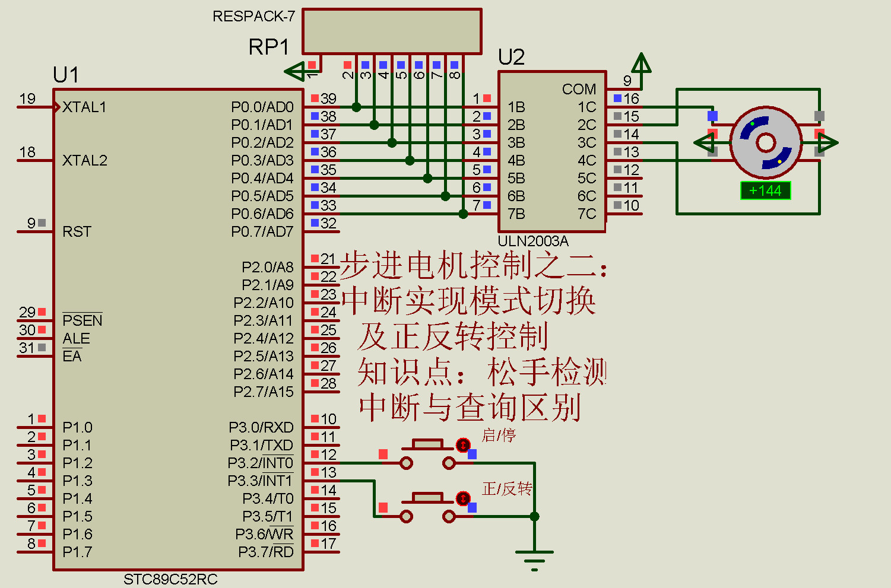Click the COM pin of the ULN2003A
Screen dimensions: 891x588
(x=579, y=90)
